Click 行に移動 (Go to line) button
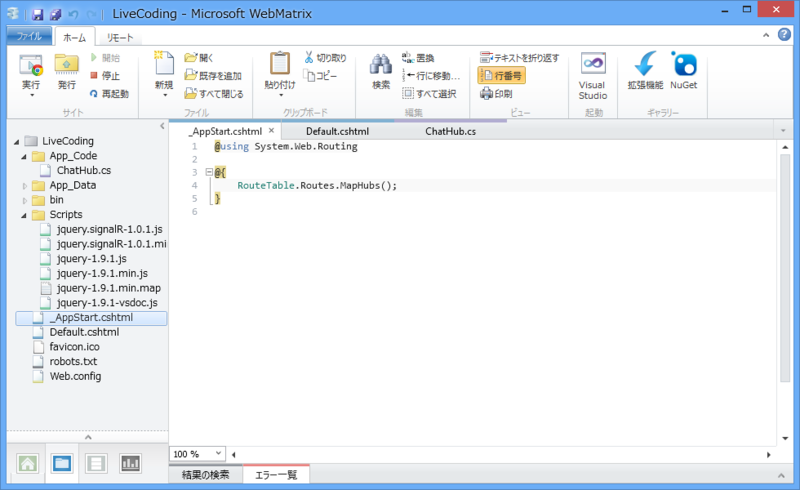The image size is (800, 490). pos(431,76)
